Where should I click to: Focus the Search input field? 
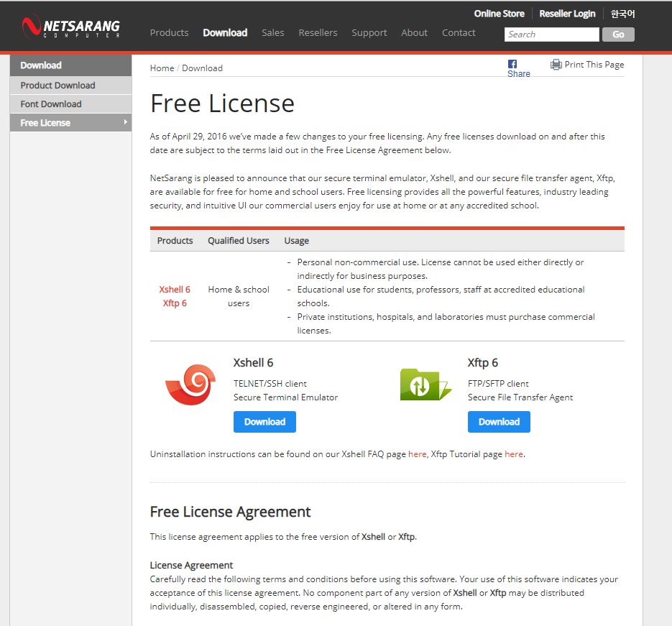pos(551,34)
